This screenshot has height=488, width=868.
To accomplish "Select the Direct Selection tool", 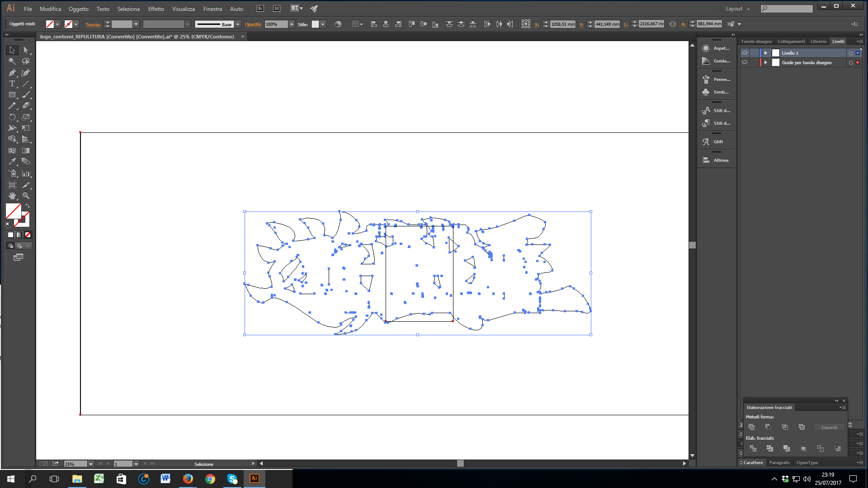I will (x=26, y=50).
